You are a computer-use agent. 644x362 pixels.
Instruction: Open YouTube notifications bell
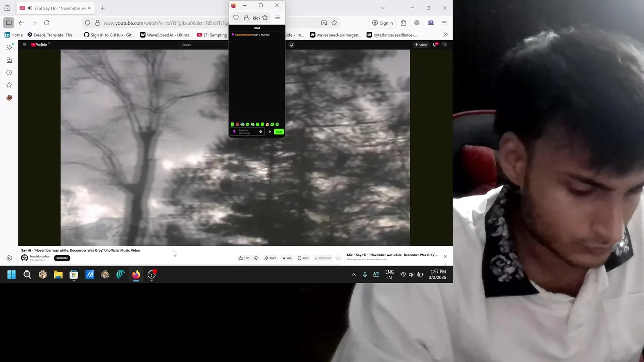pyautogui.click(x=435, y=45)
